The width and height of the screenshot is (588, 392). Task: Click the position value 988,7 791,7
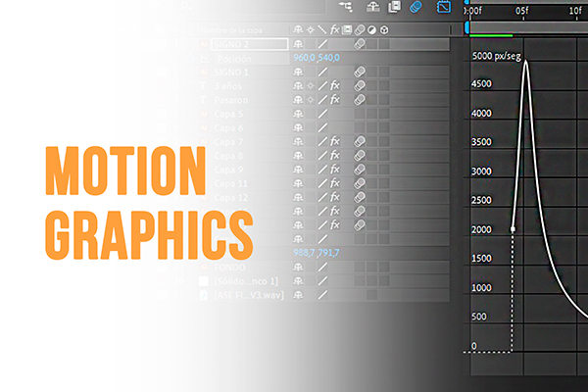click(x=317, y=253)
